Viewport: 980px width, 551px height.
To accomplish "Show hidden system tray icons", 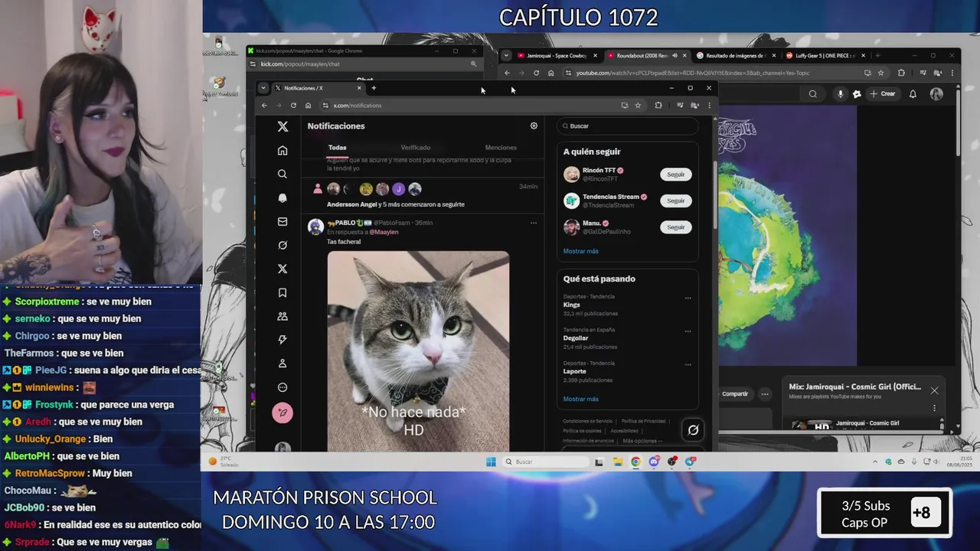I will tap(875, 461).
